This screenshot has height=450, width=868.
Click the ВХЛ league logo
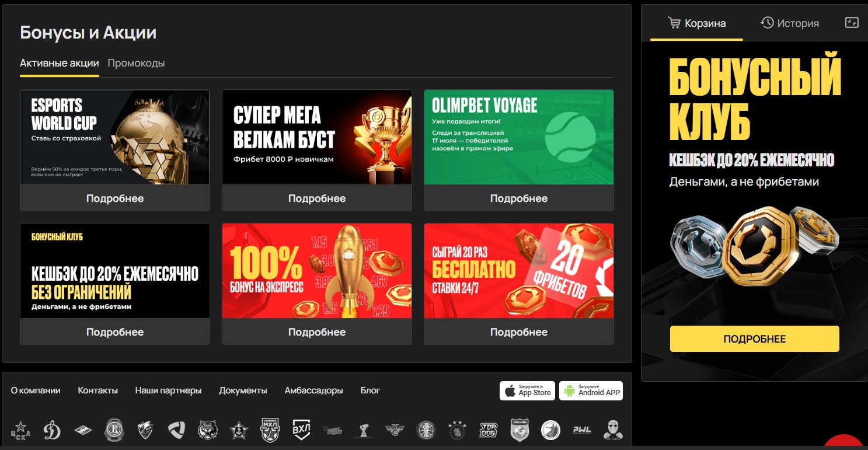pyautogui.click(x=301, y=430)
